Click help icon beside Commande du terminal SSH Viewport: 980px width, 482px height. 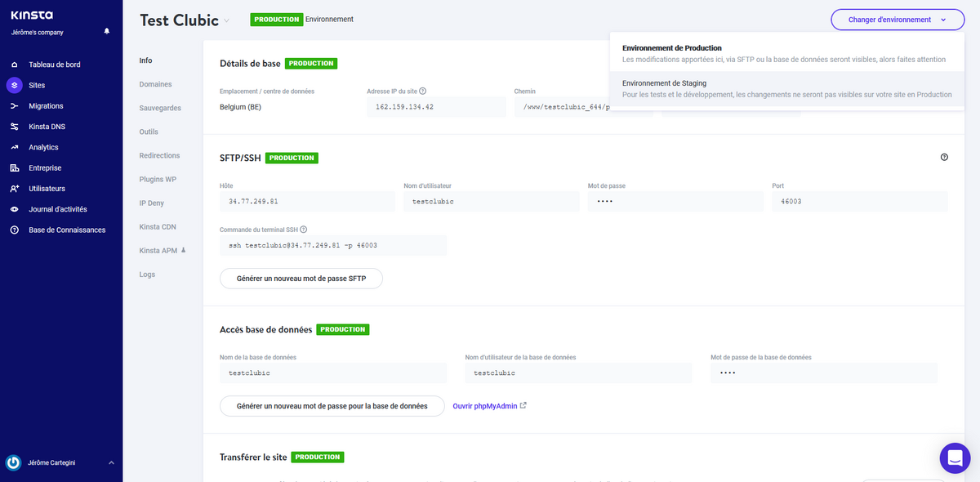tap(303, 230)
